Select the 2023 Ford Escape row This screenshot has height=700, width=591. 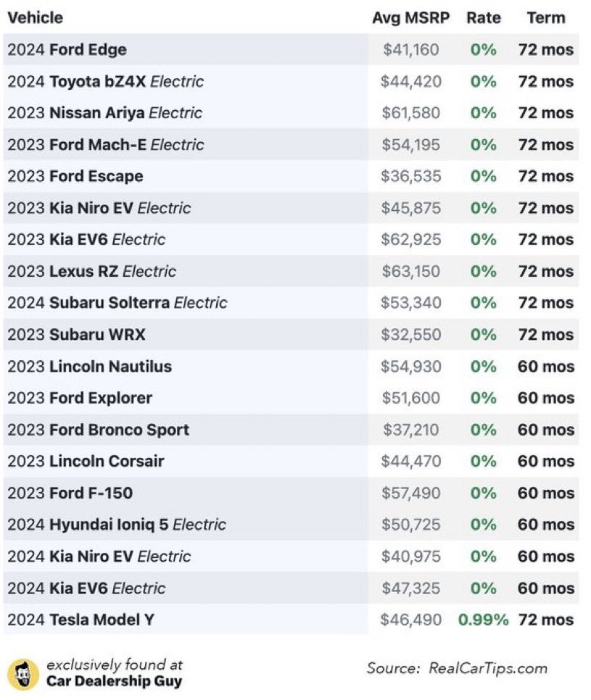tap(291, 176)
